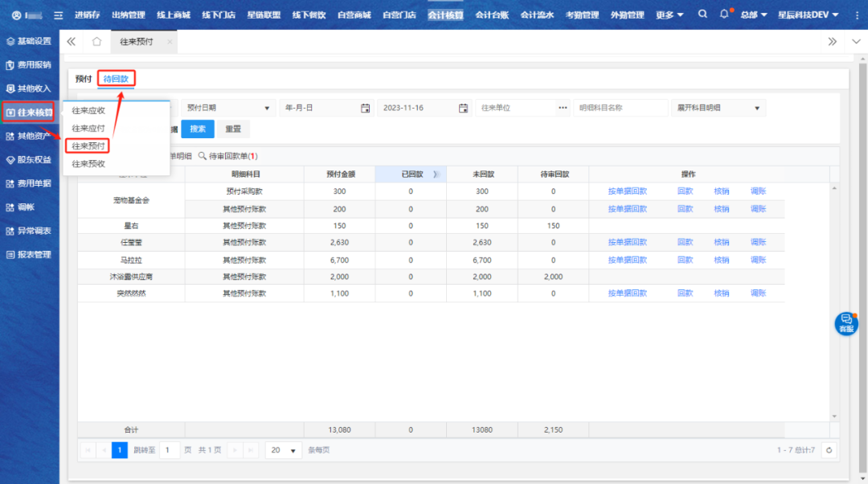Collapse sidebar with double left arrow icon
The width and height of the screenshot is (868, 484).
pyautogui.click(x=72, y=42)
